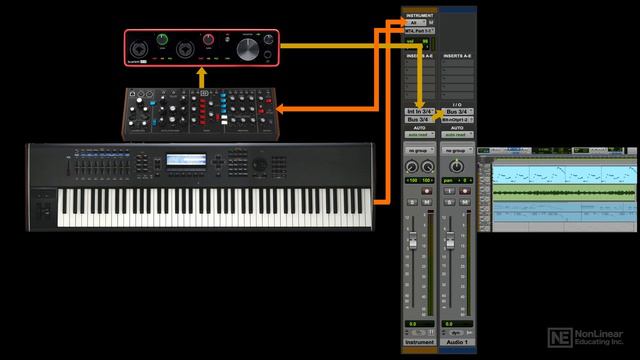Open the no group selector on Audio 1 track
The height and width of the screenshot is (360, 640).
coord(458,151)
